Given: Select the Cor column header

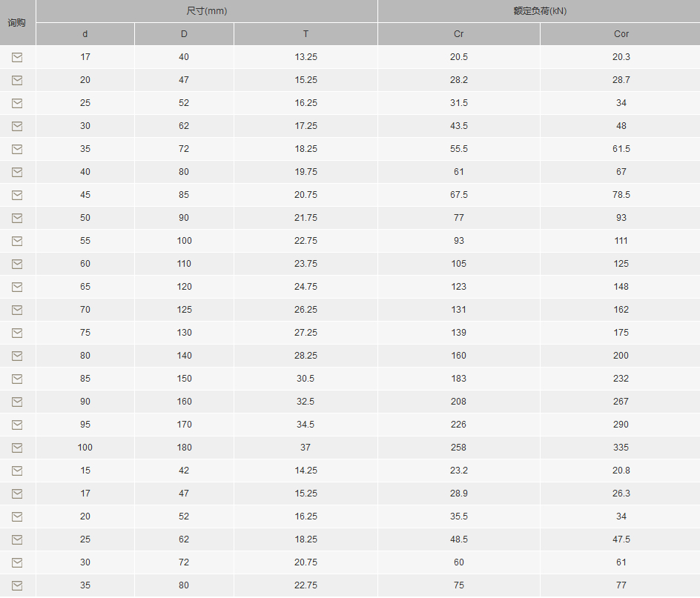Looking at the screenshot, I should click(x=621, y=34).
